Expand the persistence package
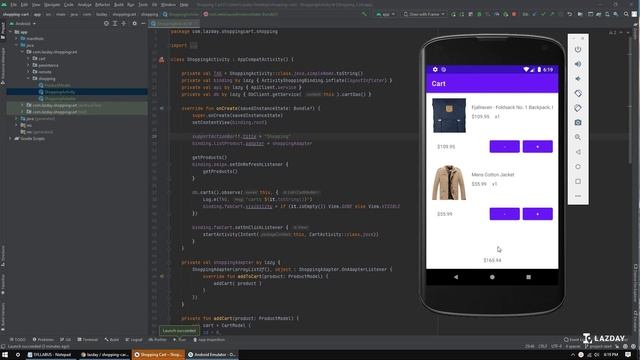 pyautogui.click(x=28, y=65)
